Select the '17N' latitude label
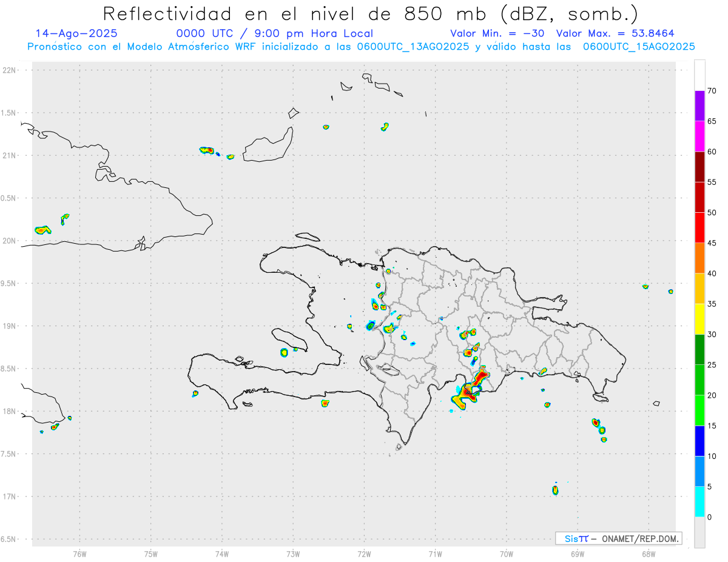This screenshot has width=728, height=562. pos(10,497)
